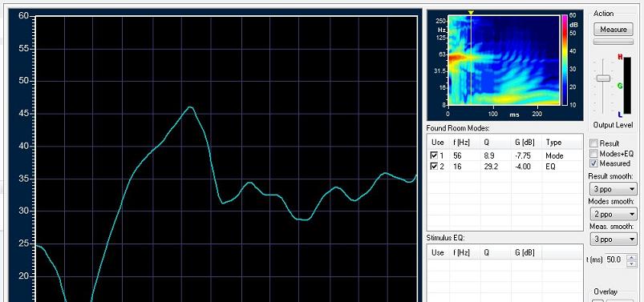Click the Measure button

tap(614, 29)
